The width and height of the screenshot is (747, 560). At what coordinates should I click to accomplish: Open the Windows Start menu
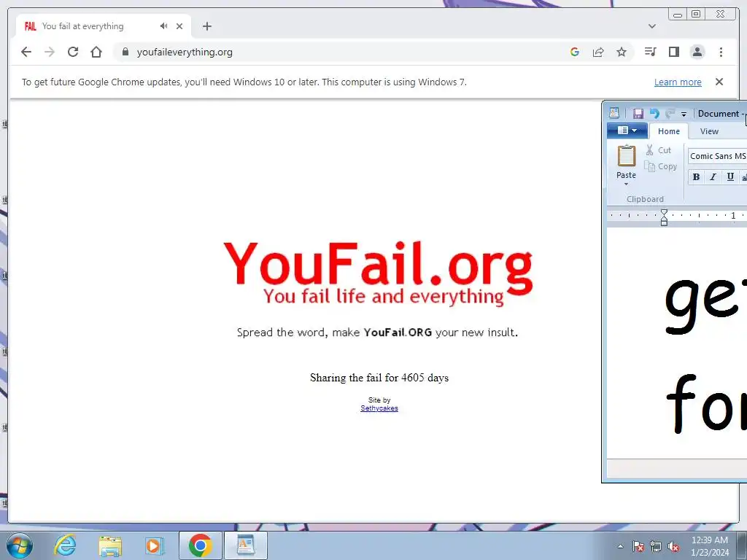19,545
